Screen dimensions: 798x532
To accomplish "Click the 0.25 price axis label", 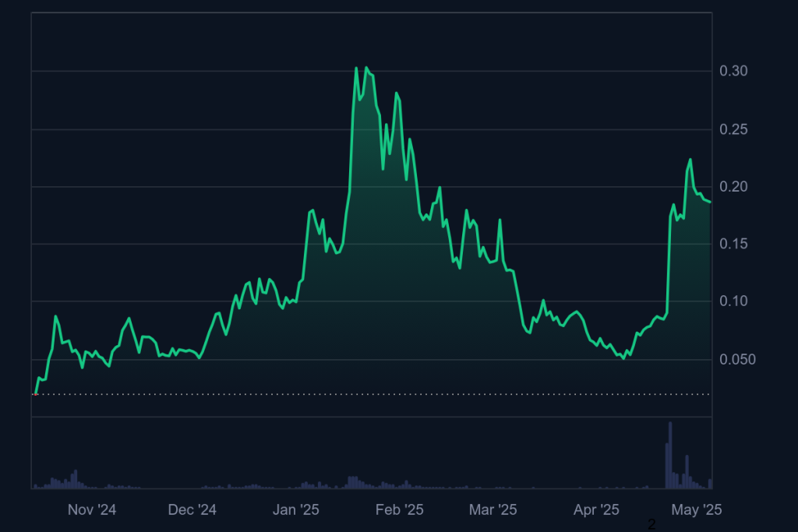I will coord(733,130).
